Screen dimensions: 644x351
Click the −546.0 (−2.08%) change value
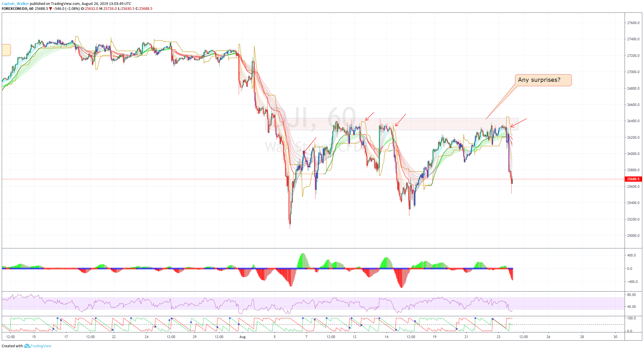66,9
